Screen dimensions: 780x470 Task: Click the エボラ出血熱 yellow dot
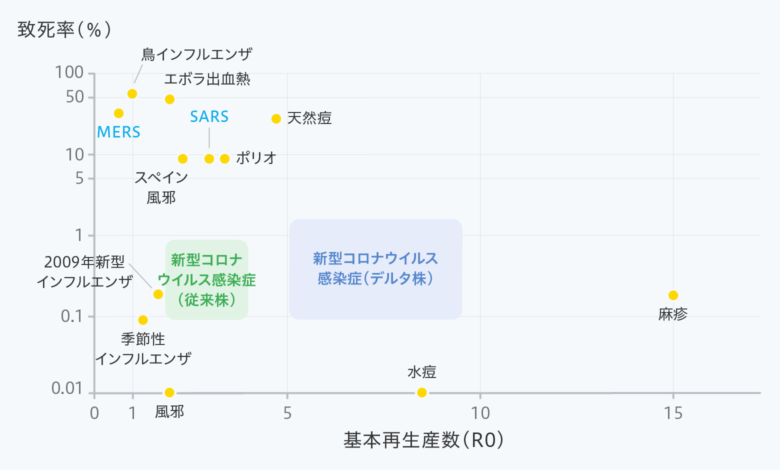click(x=170, y=99)
